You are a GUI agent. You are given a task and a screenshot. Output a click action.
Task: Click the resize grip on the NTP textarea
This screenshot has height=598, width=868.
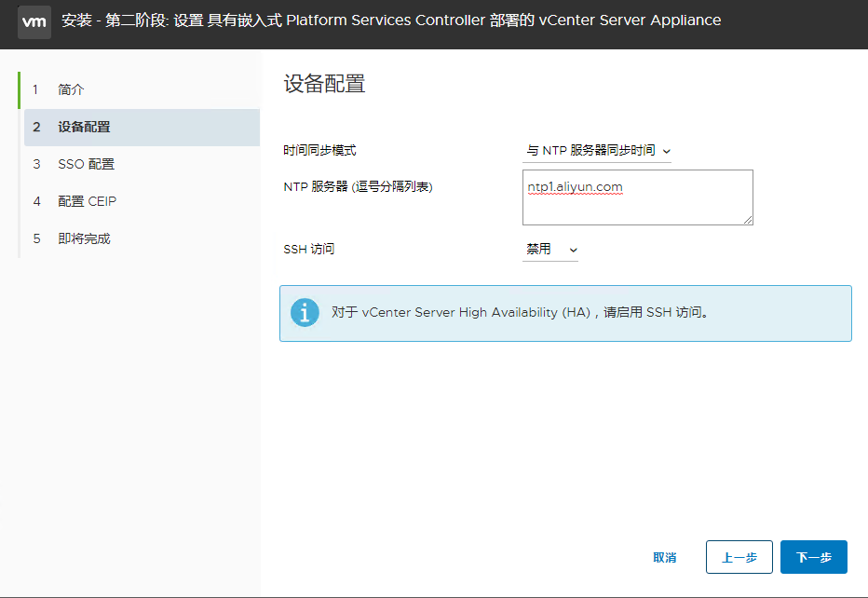748,220
